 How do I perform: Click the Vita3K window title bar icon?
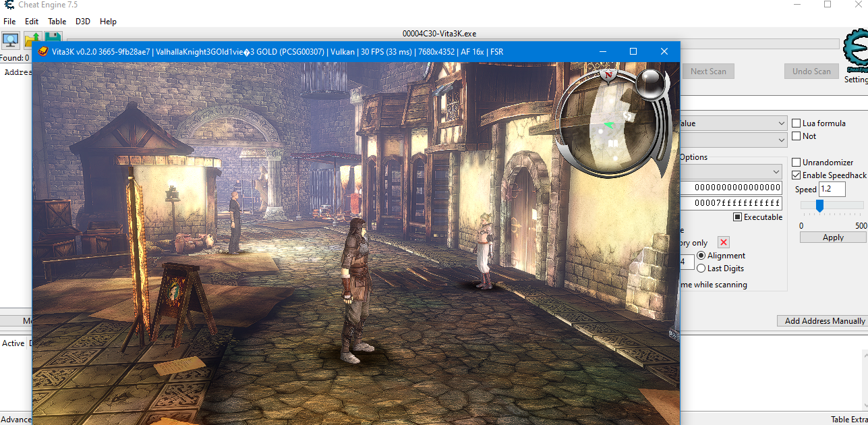coord(42,51)
